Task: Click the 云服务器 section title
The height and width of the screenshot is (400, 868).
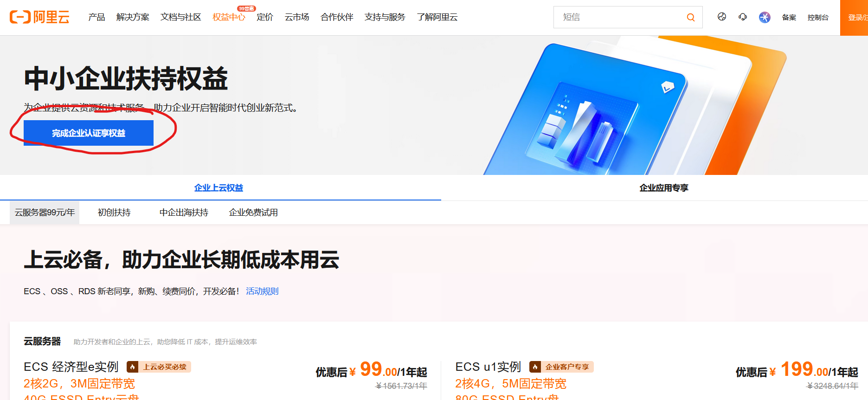Action: pos(42,342)
